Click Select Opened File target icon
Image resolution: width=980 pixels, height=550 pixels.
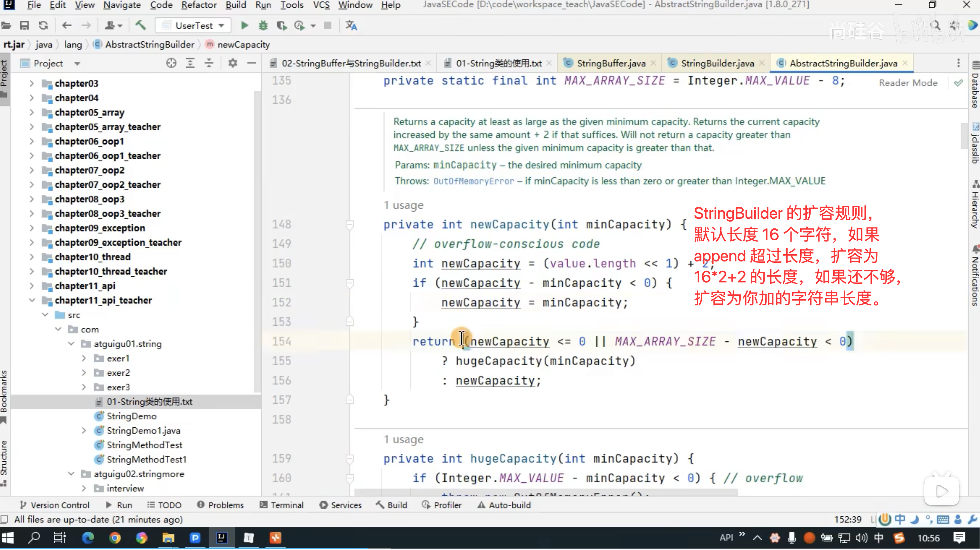coord(171,63)
